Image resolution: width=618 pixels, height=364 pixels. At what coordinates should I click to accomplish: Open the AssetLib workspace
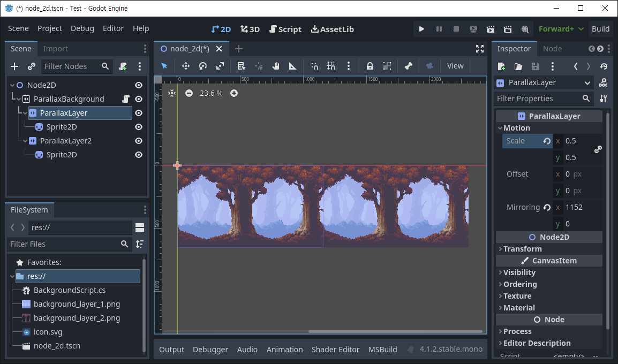pos(332,29)
